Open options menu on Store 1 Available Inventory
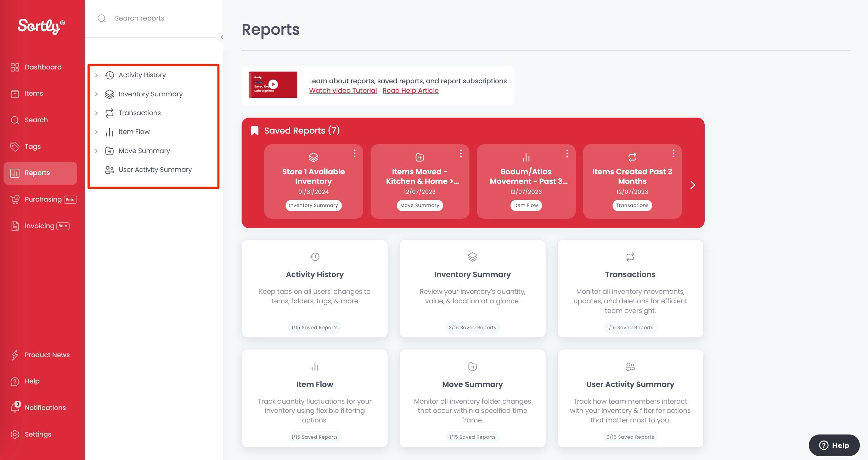Screen dimensions: 868x460 (x=354, y=153)
